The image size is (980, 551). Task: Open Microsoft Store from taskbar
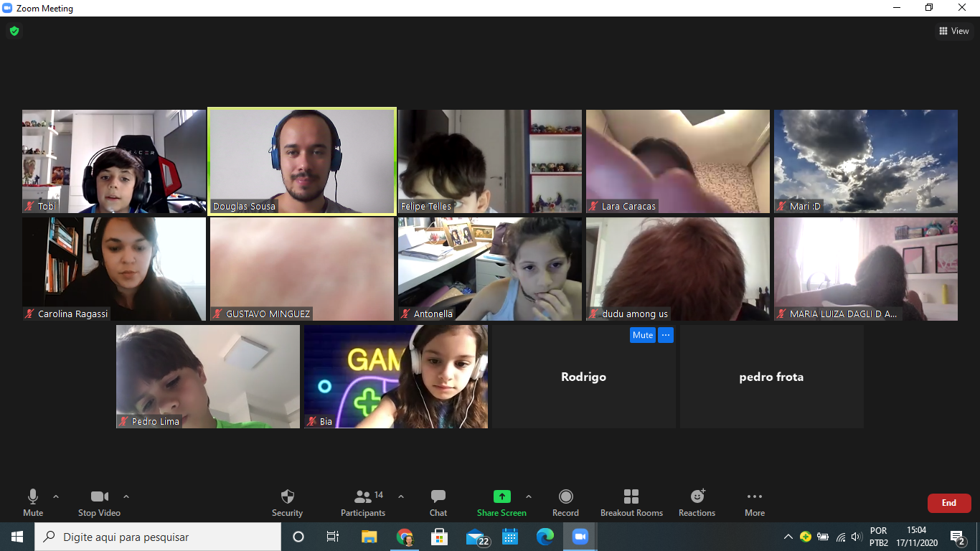click(x=439, y=537)
